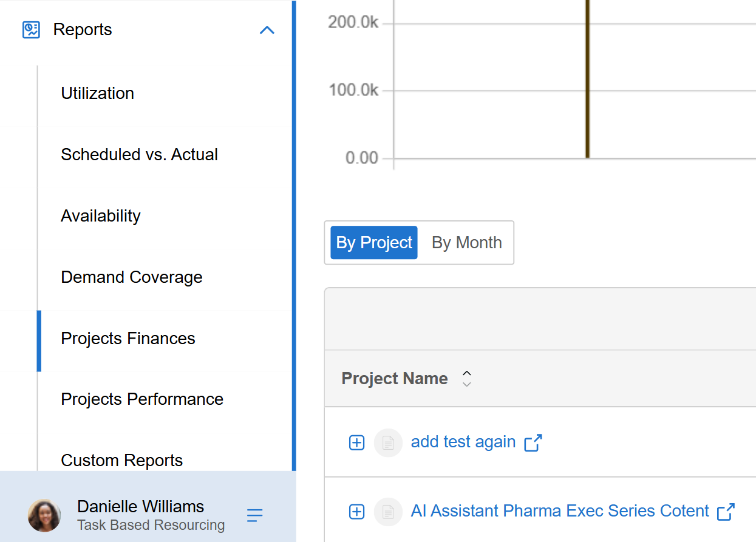Switch to By Project view
The height and width of the screenshot is (542, 756).
tap(374, 243)
